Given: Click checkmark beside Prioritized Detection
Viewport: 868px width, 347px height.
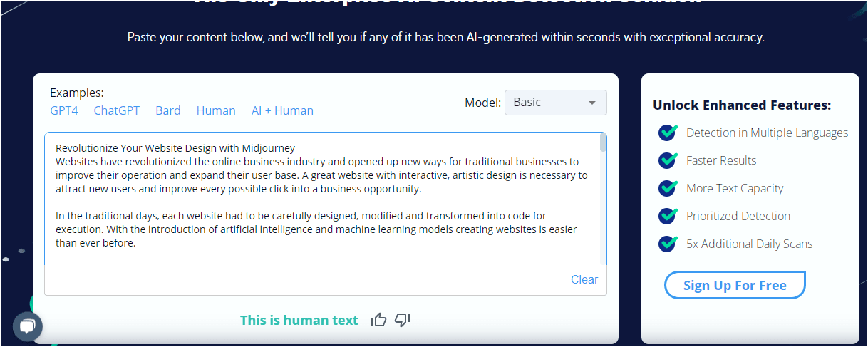Looking at the screenshot, I should [x=668, y=216].
